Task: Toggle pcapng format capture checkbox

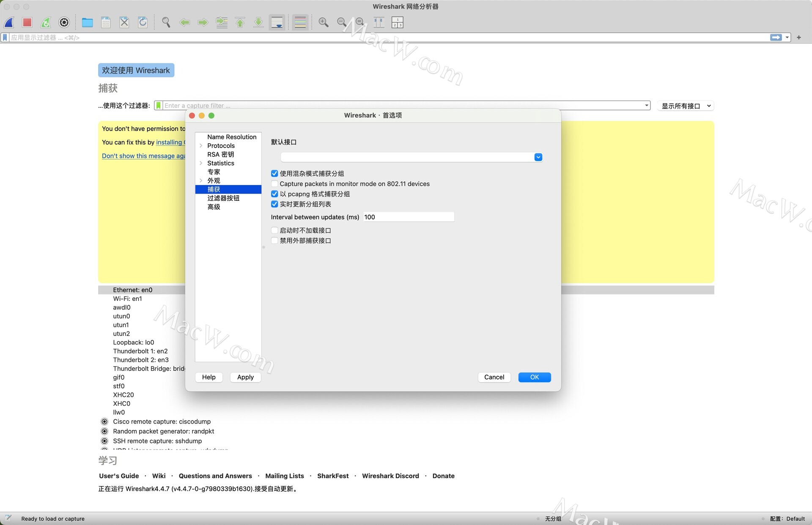Action: 274,194
